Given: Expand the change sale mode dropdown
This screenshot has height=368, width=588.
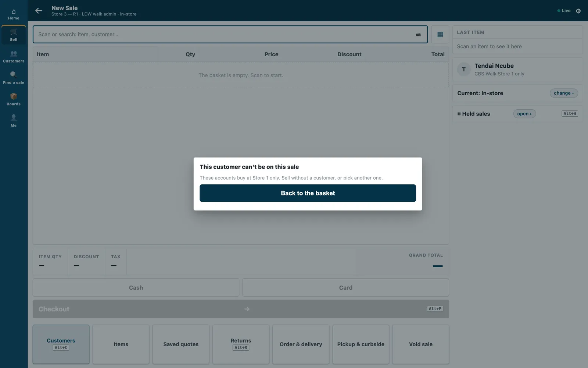Looking at the screenshot, I should (x=564, y=93).
